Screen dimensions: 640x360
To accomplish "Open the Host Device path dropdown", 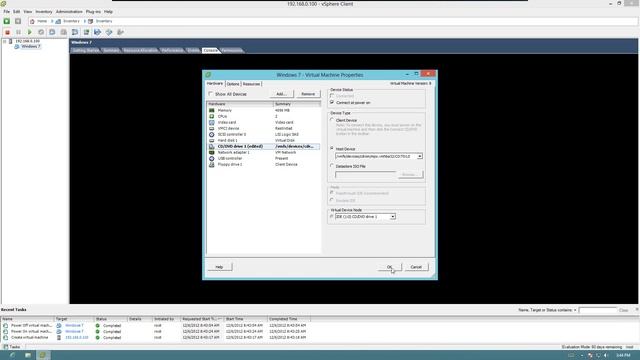I will pyautogui.click(x=420, y=156).
